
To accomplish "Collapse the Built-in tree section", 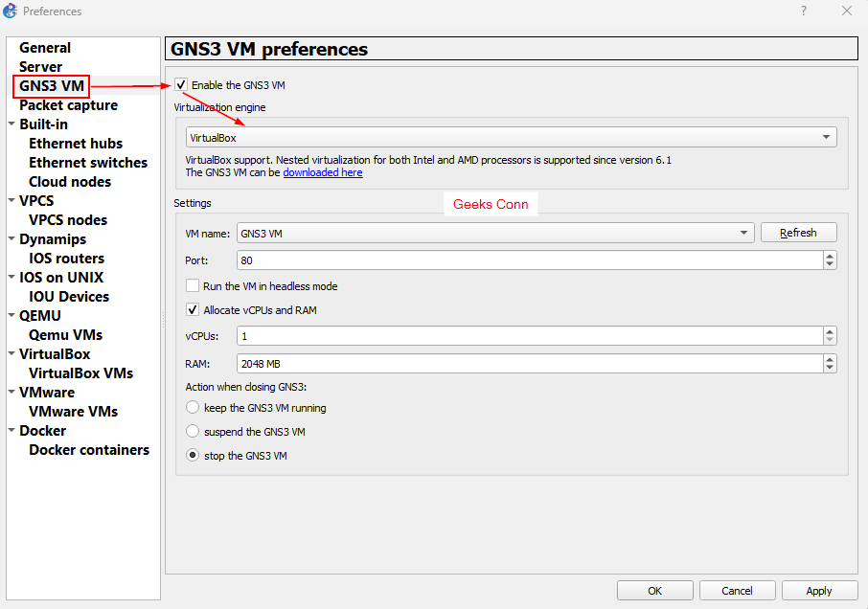I will pos(11,124).
